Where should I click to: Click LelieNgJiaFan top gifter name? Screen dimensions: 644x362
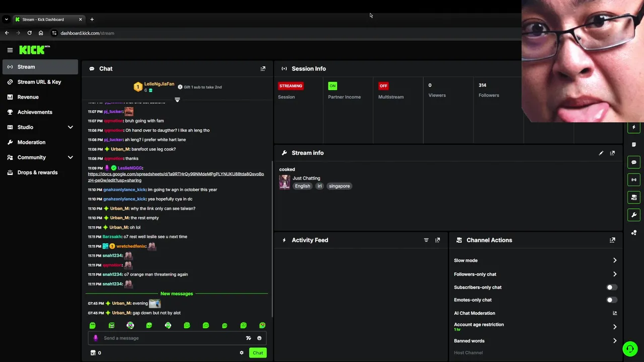159,84
